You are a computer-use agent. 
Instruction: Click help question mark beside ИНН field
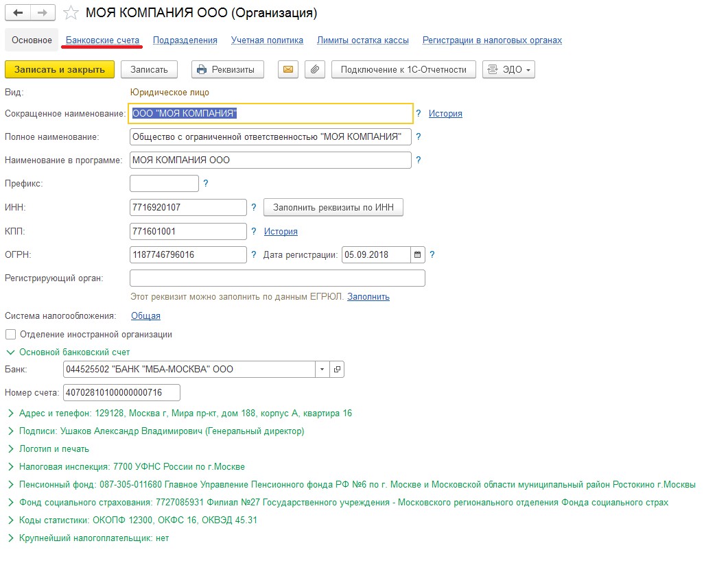254,207
